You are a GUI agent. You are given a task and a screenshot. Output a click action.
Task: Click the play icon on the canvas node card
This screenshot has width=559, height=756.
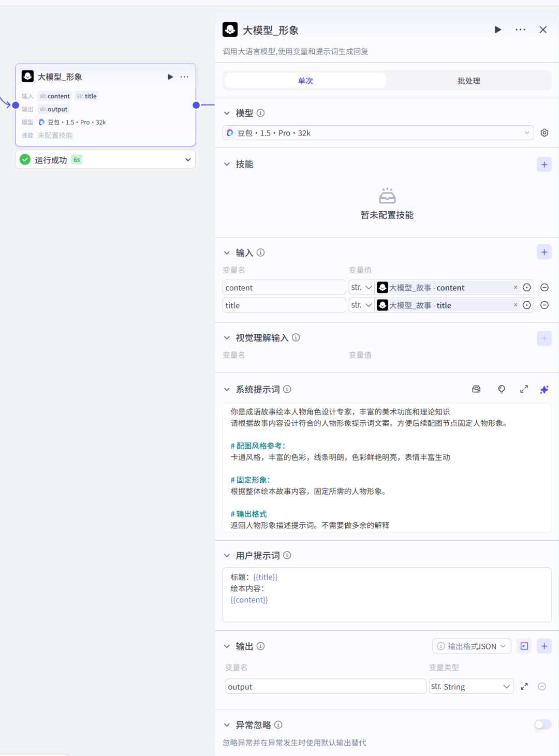[170, 77]
